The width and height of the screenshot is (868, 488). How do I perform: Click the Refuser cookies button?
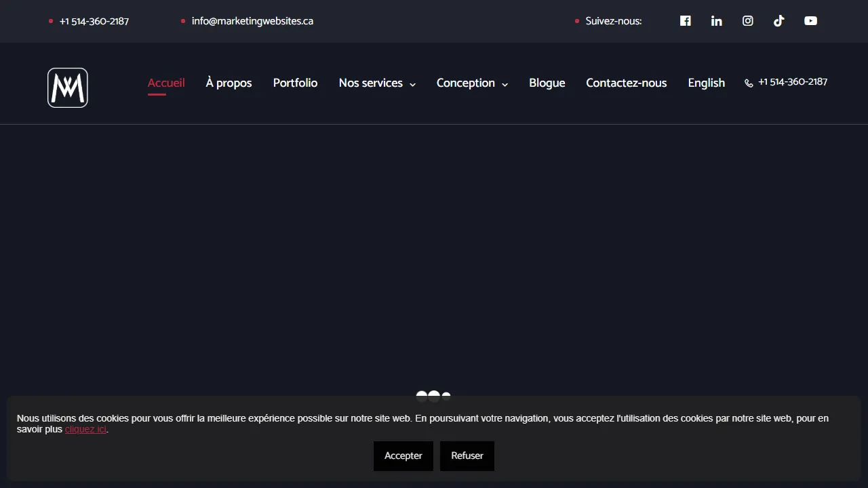467,455
